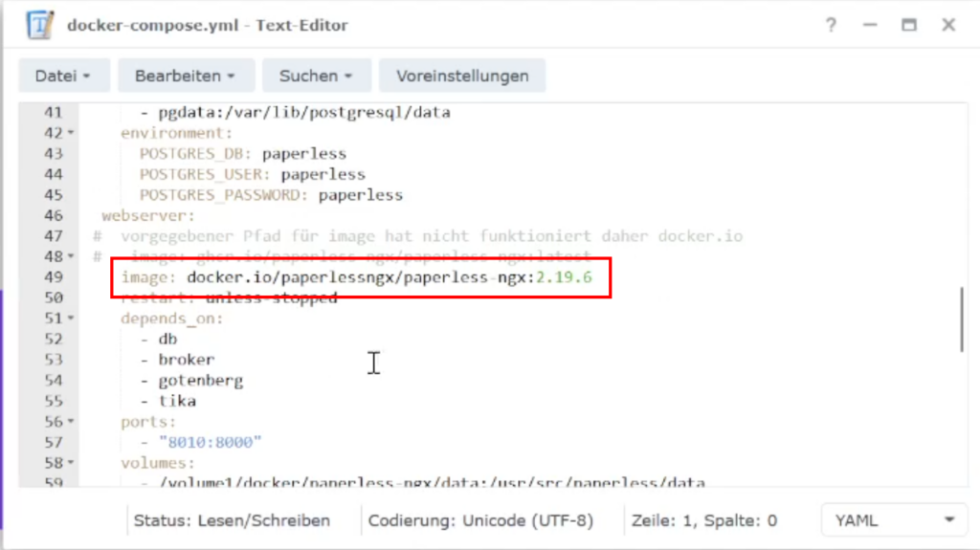Open the help question mark
This screenshot has width=980, height=550.
pos(831,25)
